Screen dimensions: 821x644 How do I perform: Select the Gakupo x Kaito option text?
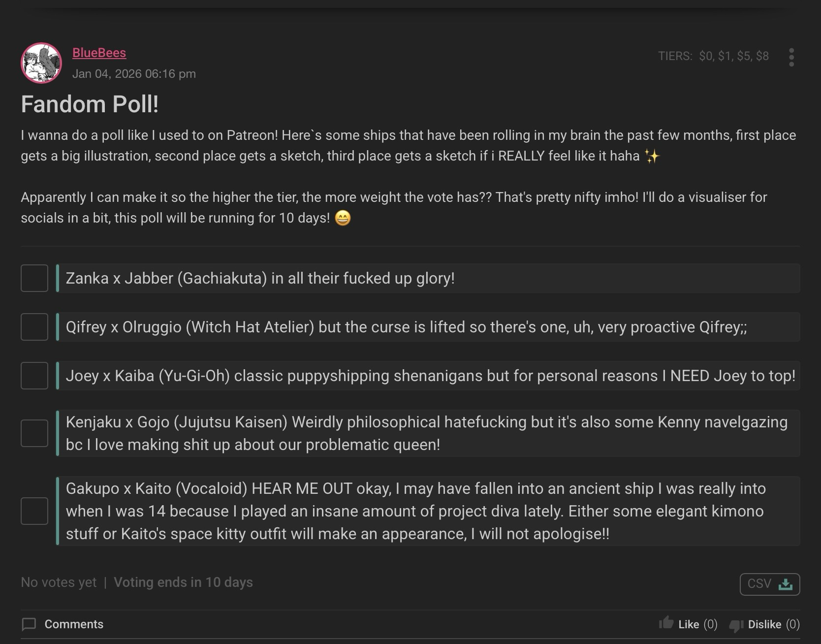coord(414,511)
